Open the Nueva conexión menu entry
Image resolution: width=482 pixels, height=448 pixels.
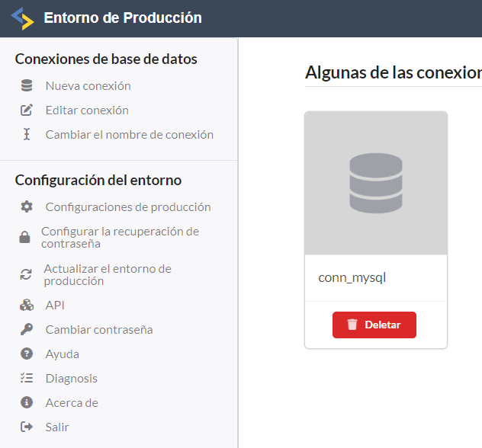click(x=88, y=86)
